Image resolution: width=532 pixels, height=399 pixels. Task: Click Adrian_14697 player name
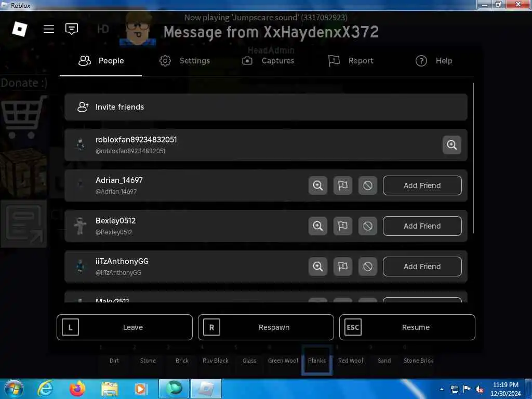[x=119, y=180]
